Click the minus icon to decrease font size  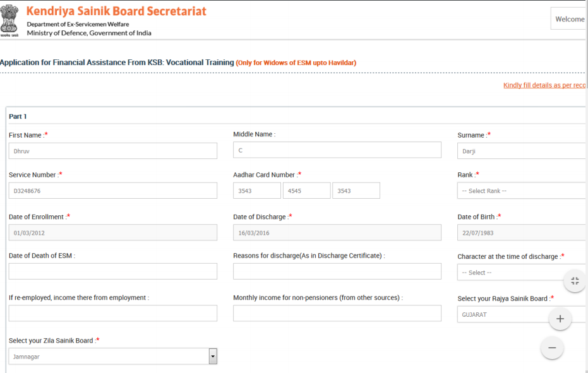[551, 348]
